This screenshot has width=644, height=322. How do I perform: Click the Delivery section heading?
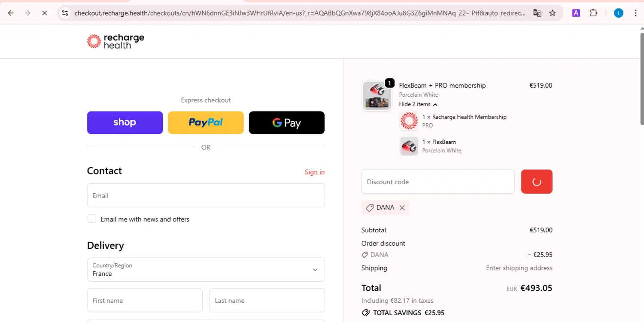click(x=106, y=246)
